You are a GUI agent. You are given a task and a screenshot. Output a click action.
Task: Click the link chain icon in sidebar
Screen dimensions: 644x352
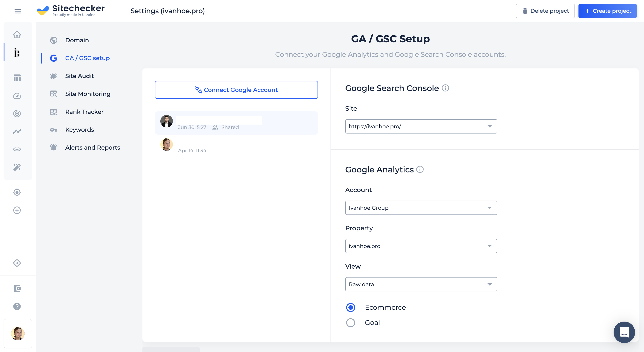click(x=17, y=149)
